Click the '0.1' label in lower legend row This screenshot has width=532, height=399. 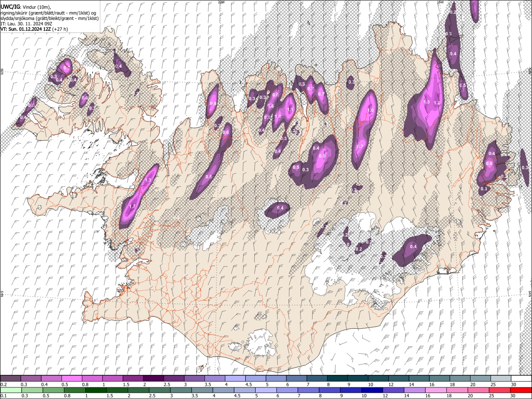point(3,396)
